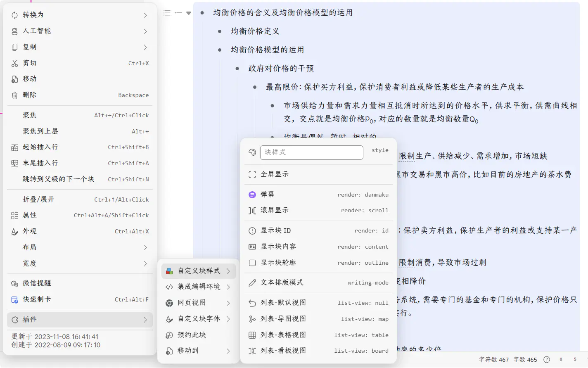This screenshot has width=588, height=368.
Task: Click the help question mark icon in status bar
Action: point(547,359)
